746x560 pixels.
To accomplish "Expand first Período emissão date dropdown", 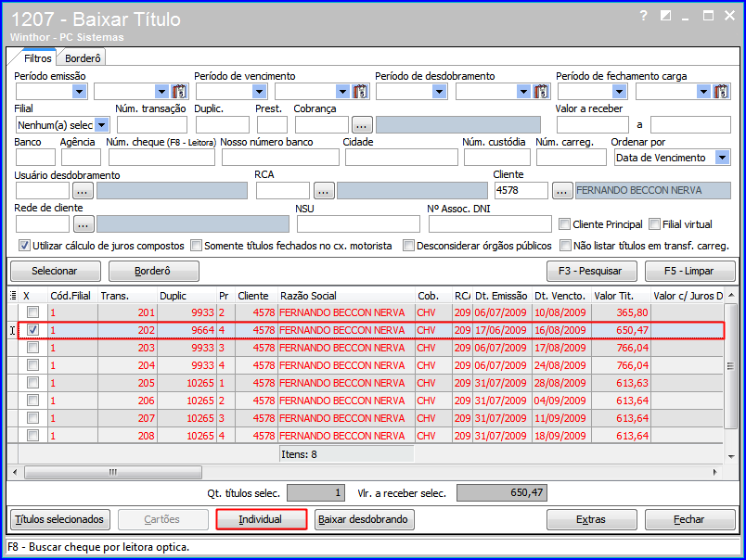I will [x=79, y=91].
